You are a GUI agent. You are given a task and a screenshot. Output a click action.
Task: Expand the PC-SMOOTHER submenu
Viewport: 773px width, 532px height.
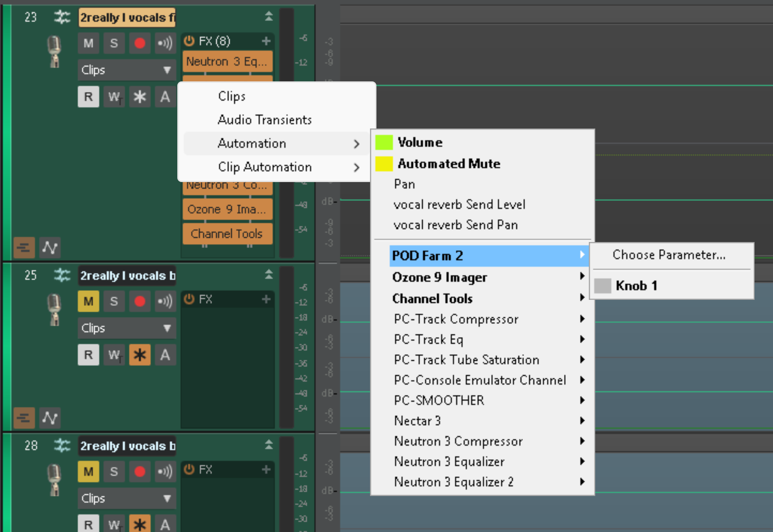489,401
